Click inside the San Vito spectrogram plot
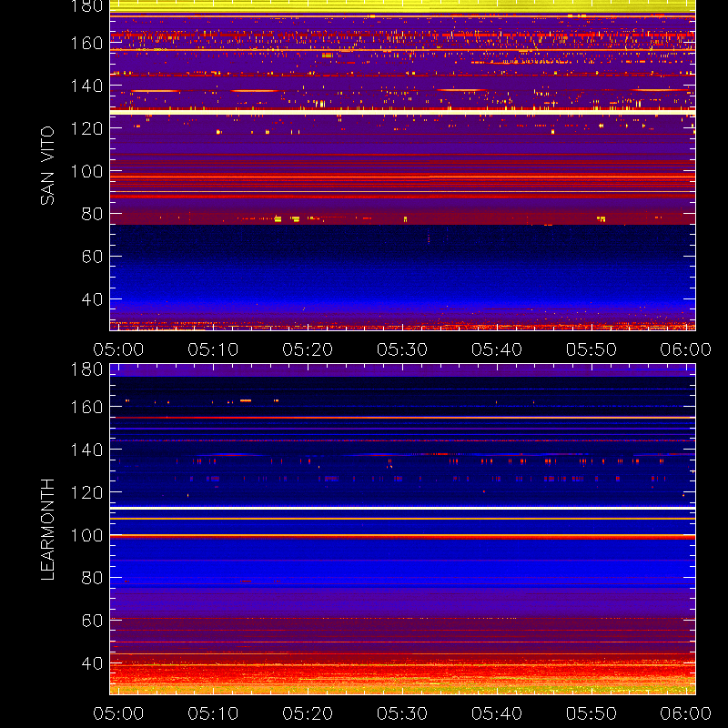The height and width of the screenshot is (728, 728). coord(402,166)
